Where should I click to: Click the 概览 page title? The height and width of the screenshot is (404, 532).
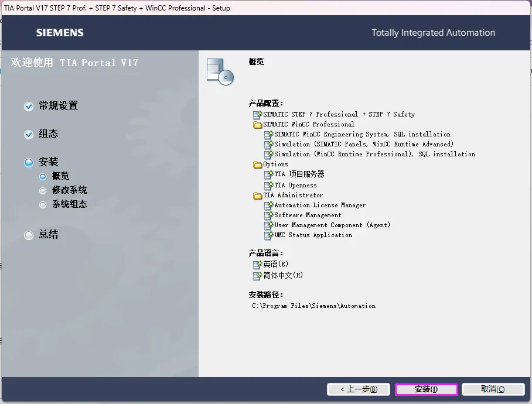tap(256, 61)
